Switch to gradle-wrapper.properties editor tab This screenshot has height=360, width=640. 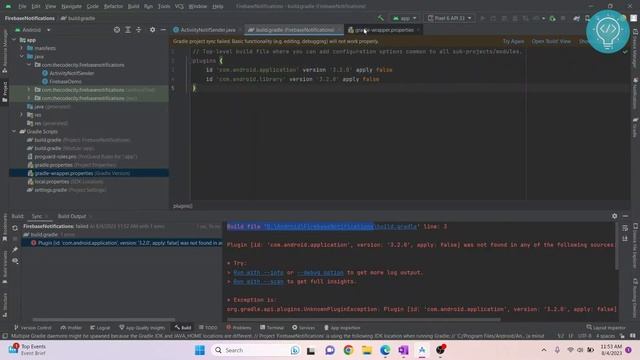click(x=384, y=30)
